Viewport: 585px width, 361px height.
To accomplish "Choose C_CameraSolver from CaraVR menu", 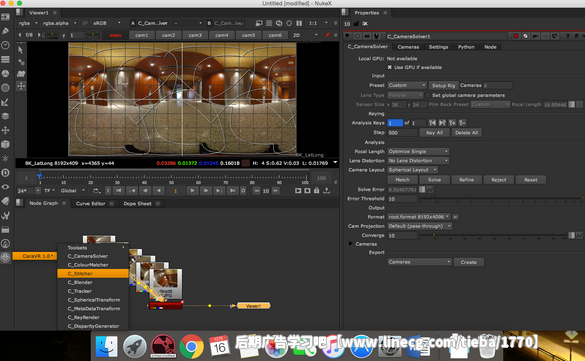I will (x=93, y=256).
